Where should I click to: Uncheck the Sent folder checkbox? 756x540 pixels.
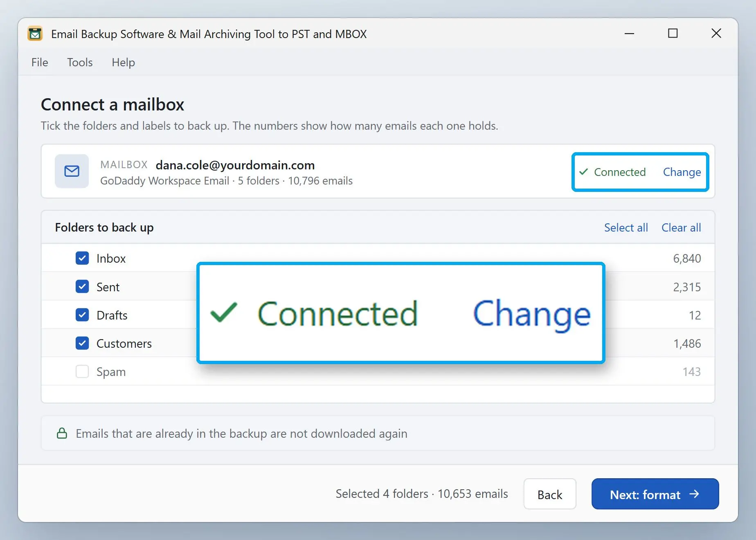[82, 287]
